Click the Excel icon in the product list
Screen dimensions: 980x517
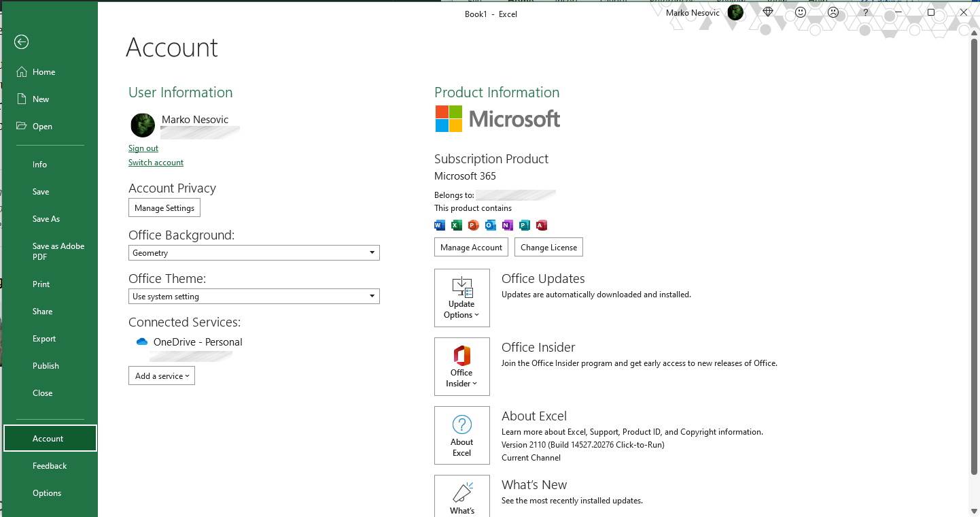456,224
